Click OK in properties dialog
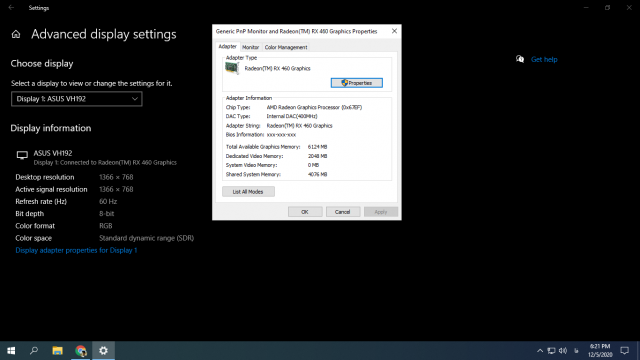 click(x=305, y=212)
